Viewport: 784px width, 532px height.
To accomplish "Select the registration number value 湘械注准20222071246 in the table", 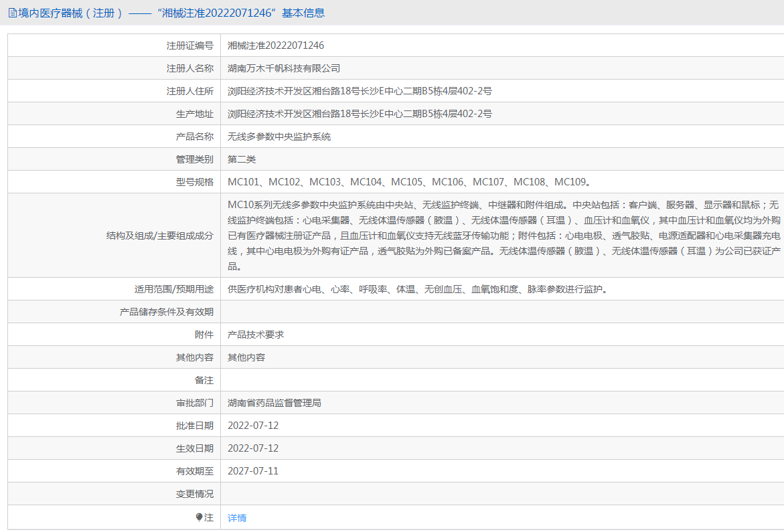I will pos(276,46).
